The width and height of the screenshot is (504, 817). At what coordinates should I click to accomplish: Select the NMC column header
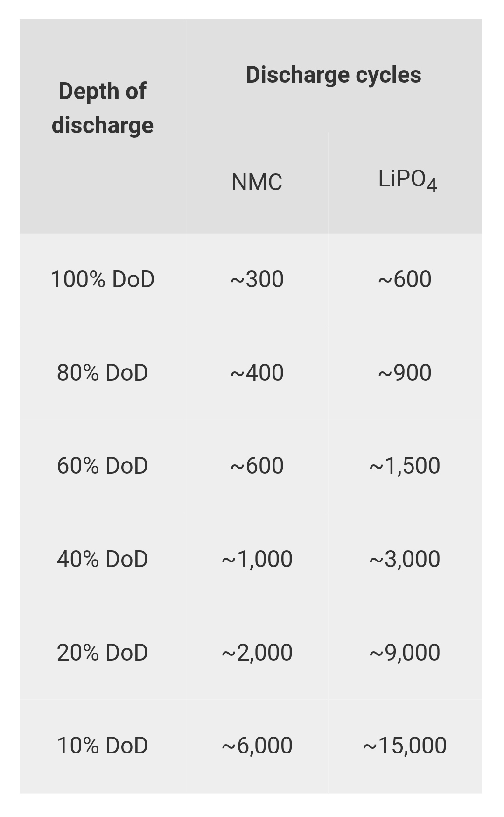(x=257, y=182)
